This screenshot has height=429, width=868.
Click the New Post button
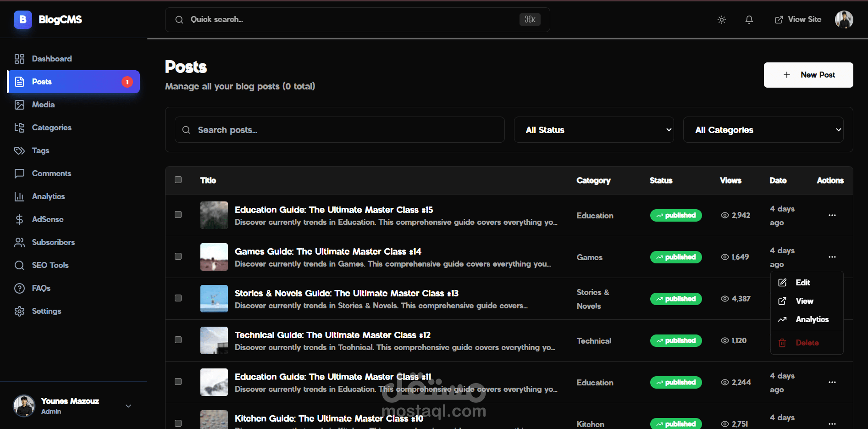click(x=808, y=75)
